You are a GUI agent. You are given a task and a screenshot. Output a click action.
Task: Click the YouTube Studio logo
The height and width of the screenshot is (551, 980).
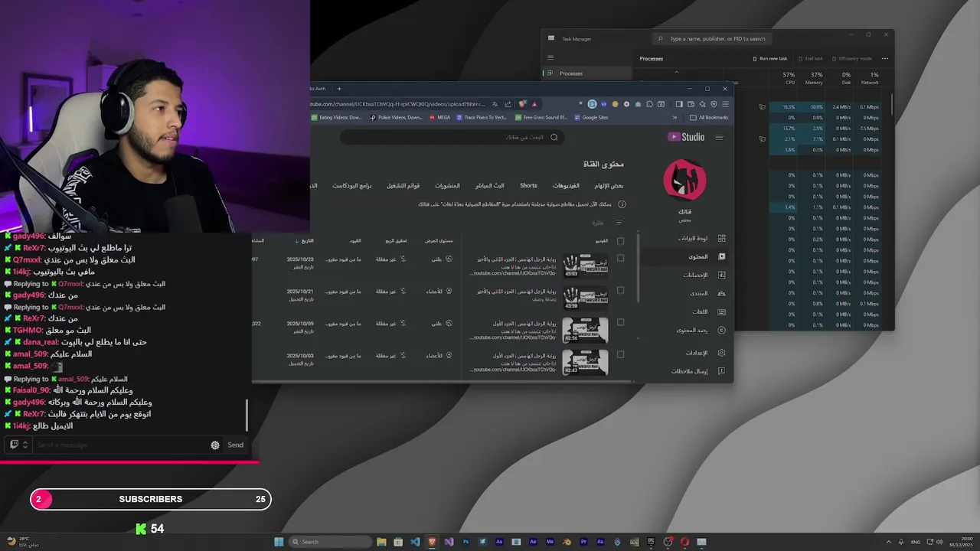coord(687,137)
